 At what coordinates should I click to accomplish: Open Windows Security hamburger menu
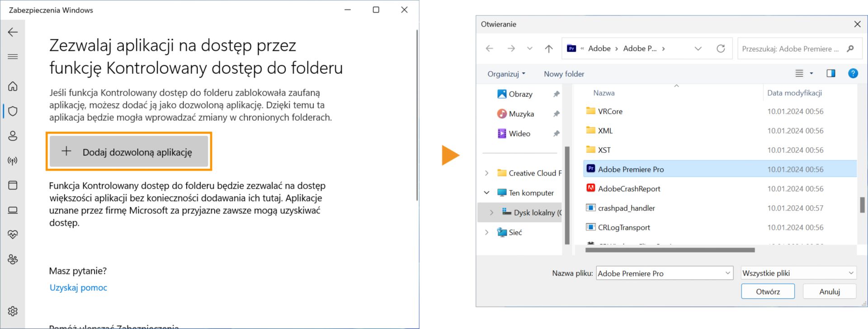(x=13, y=57)
